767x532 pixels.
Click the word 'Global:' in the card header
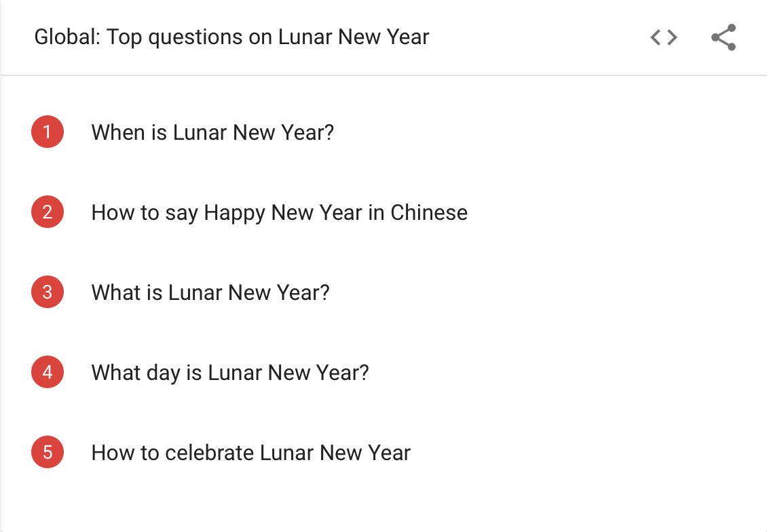coord(67,37)
